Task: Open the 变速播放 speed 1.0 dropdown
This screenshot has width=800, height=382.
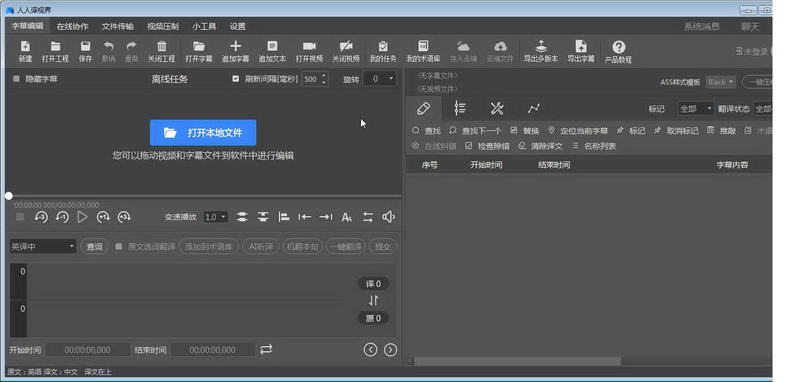Action: pyautogui.click(x=215, y=217)
